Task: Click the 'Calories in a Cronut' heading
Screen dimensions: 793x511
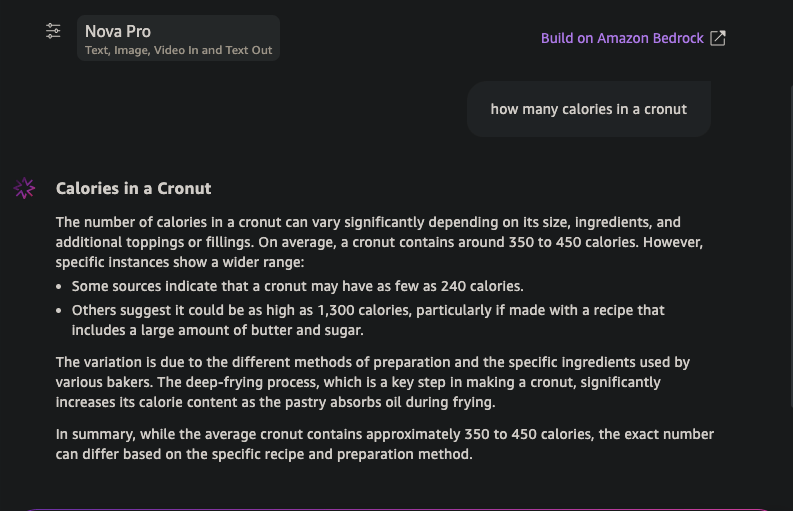Action: (133, 188)
